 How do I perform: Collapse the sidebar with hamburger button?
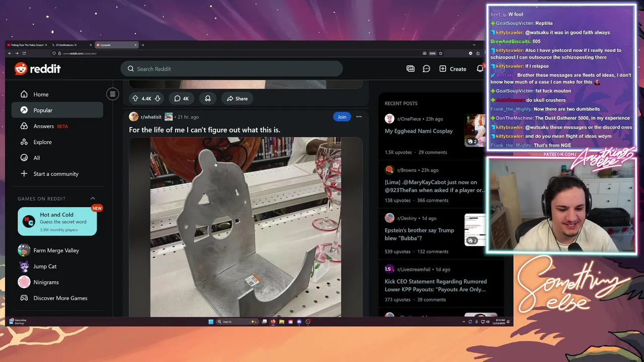[x=113, y=94]
